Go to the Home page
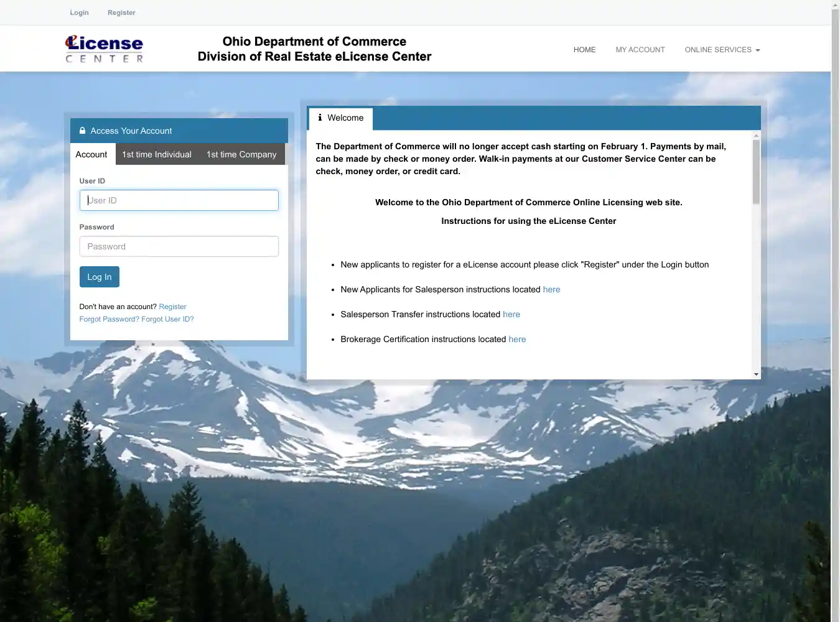840x622 pixels. (x=584, y=50)
